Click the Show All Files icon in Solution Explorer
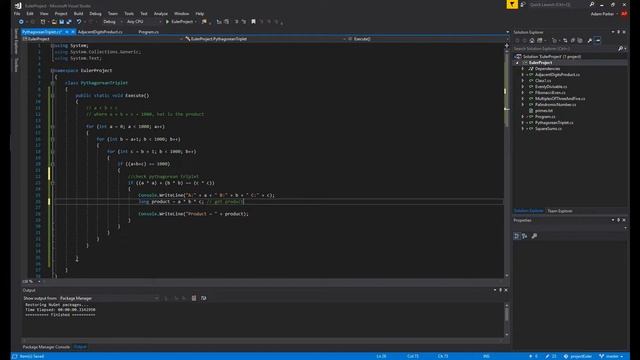 click(x=580, y=40)
